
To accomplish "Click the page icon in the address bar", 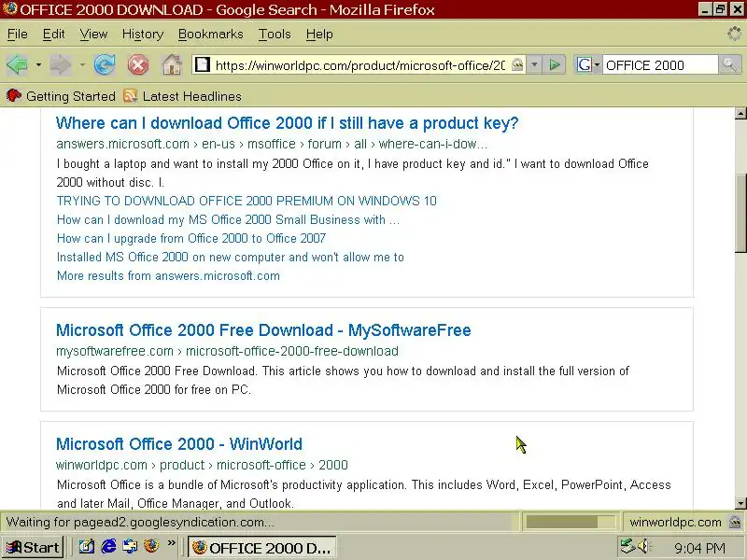I will 203,64.
